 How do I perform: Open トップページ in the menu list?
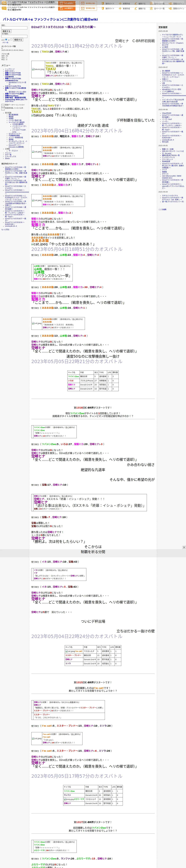(x=10, y=69)
